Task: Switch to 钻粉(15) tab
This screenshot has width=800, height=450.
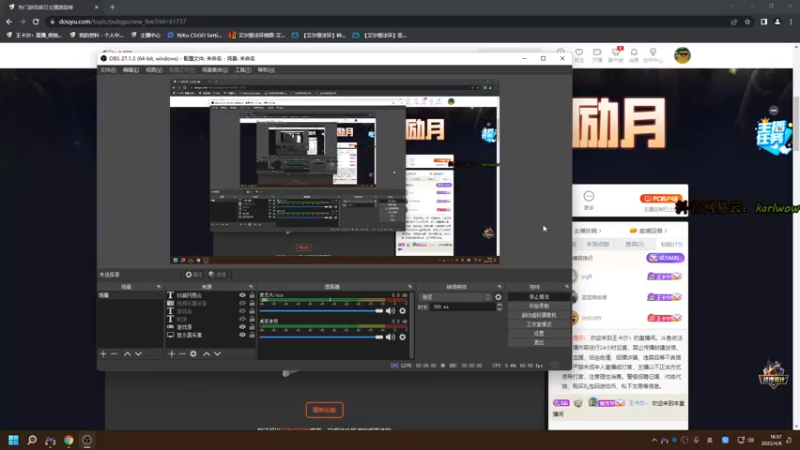Action: click(671, 244)
